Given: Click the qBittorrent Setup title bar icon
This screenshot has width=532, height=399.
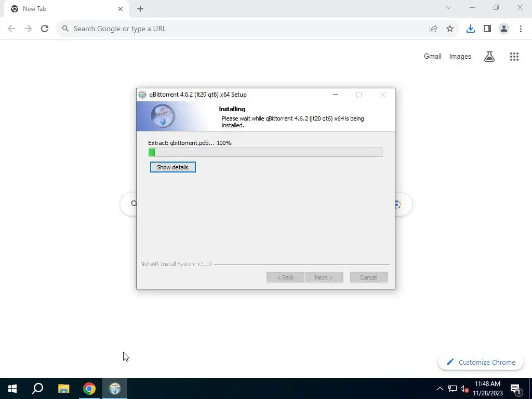Looking at the screenshot, I should (142, 95).
